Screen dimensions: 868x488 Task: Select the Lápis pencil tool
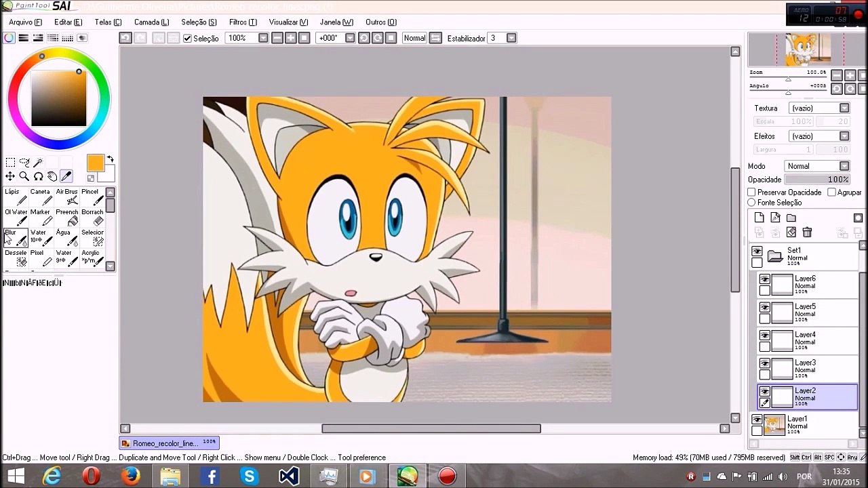click(16, 197)
